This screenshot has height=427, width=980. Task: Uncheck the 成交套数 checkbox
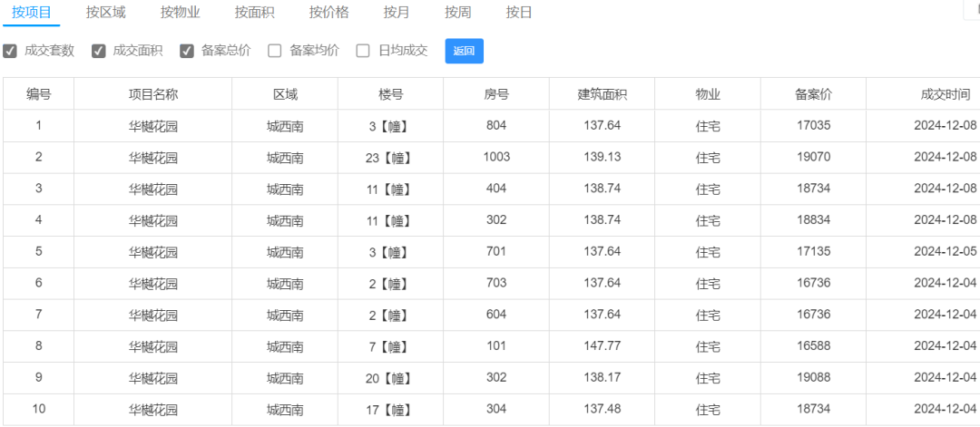pyautogui.click(x=10, y=51)
